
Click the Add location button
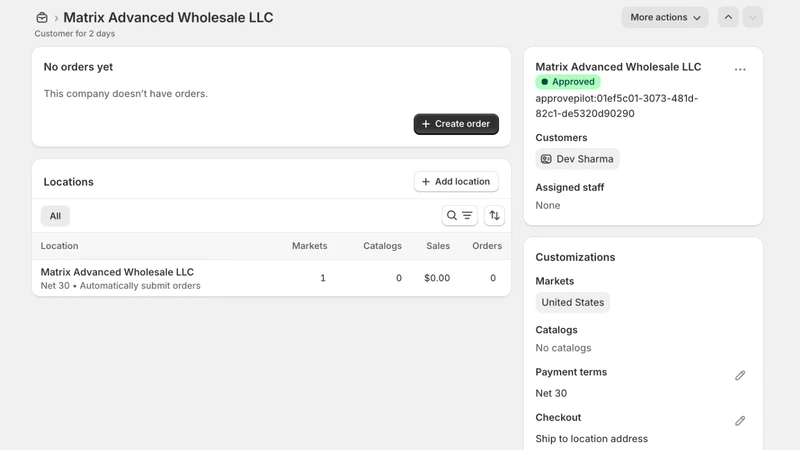(456, 182)
